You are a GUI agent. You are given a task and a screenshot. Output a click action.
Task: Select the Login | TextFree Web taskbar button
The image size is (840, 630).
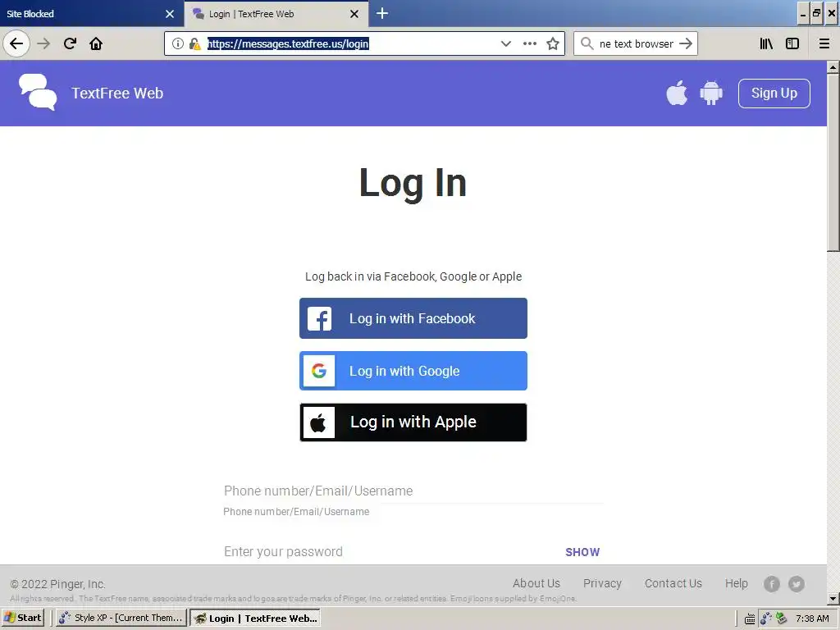point(256,618)
